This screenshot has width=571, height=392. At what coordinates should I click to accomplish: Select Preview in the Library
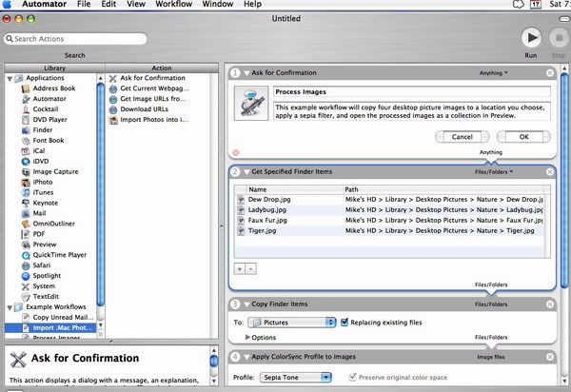[x=45, y=245]
